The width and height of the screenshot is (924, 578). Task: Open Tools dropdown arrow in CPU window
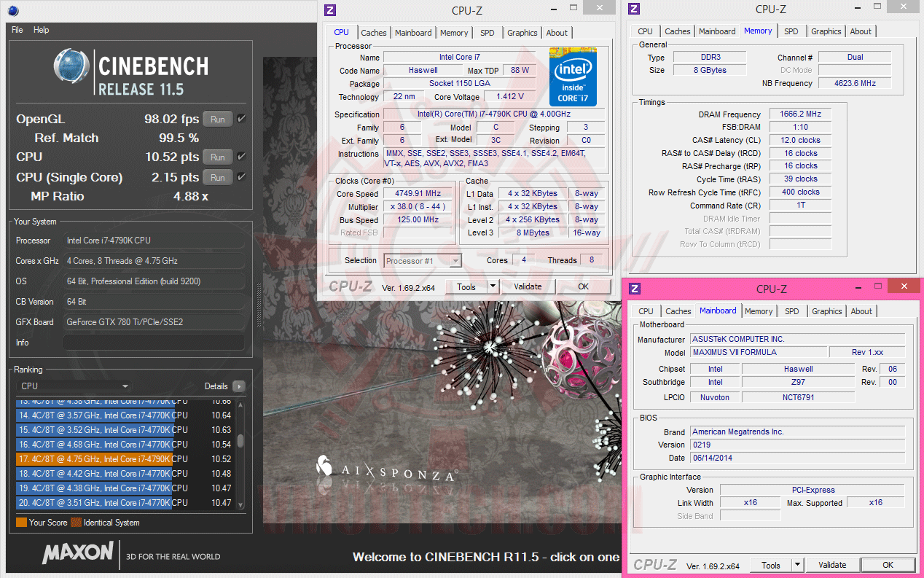pos(493,286)
